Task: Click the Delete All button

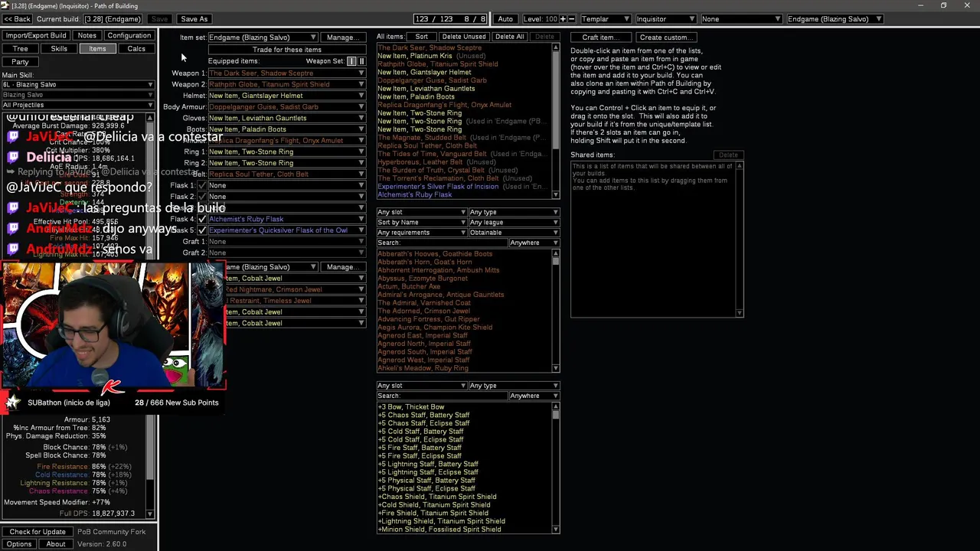Action: coord(509,37)
